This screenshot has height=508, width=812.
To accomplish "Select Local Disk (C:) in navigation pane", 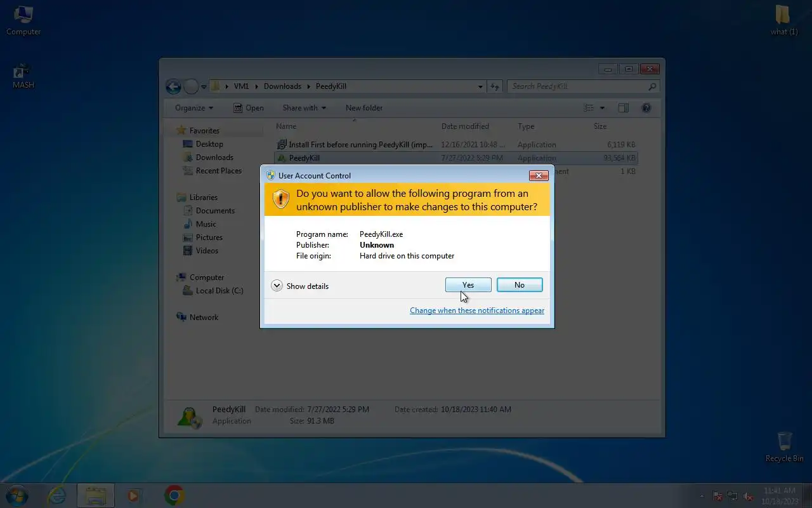I will point(219,291).
